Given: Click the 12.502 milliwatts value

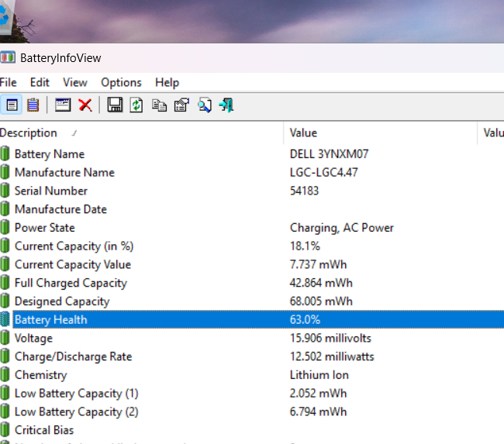Looking at the screenshot, I should 332,356.
